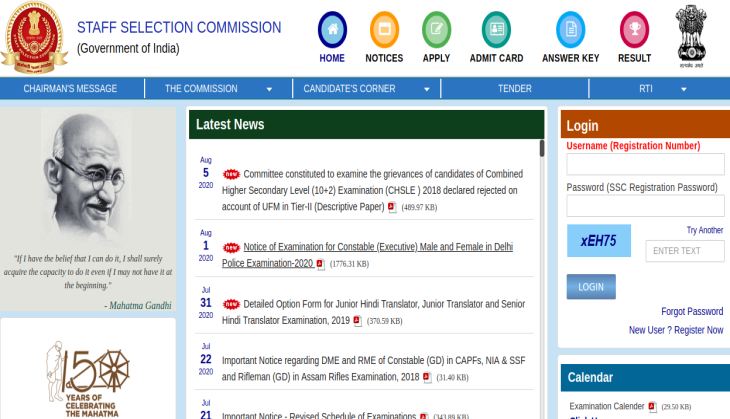Expand Candidate's Corner dropdown arrow

[426, 89]
